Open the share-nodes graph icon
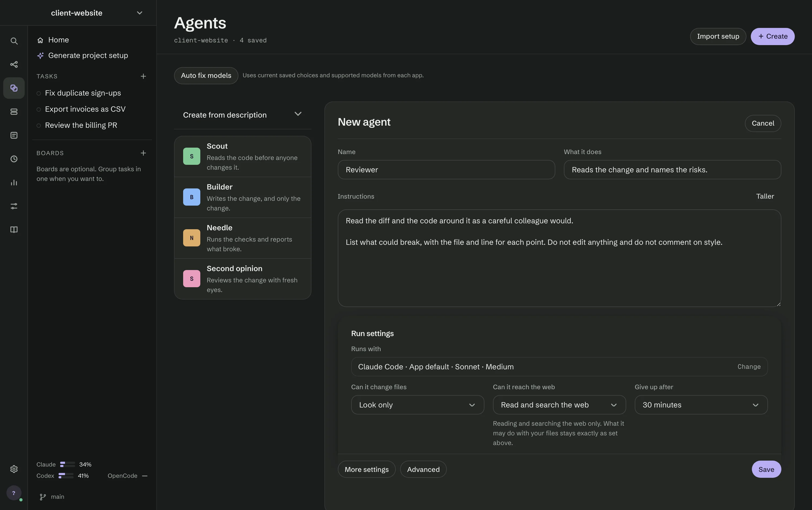Viewport: 812px width, 510px height. pos(14,64)
